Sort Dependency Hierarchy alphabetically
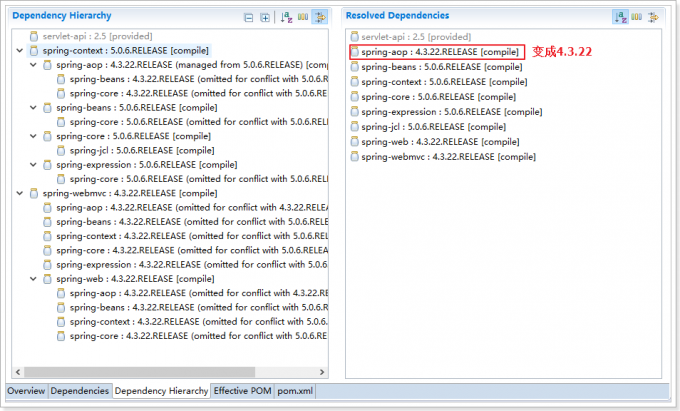680x411 pixels. click(287, 18)
